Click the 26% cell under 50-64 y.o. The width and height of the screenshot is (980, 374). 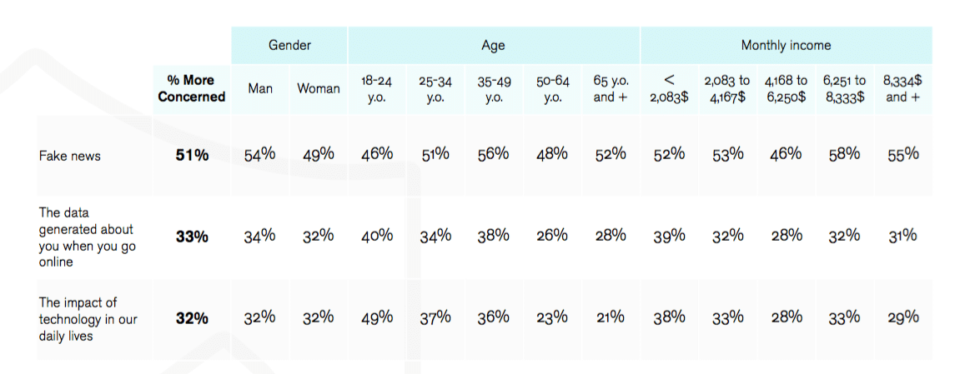click(552, 236)
